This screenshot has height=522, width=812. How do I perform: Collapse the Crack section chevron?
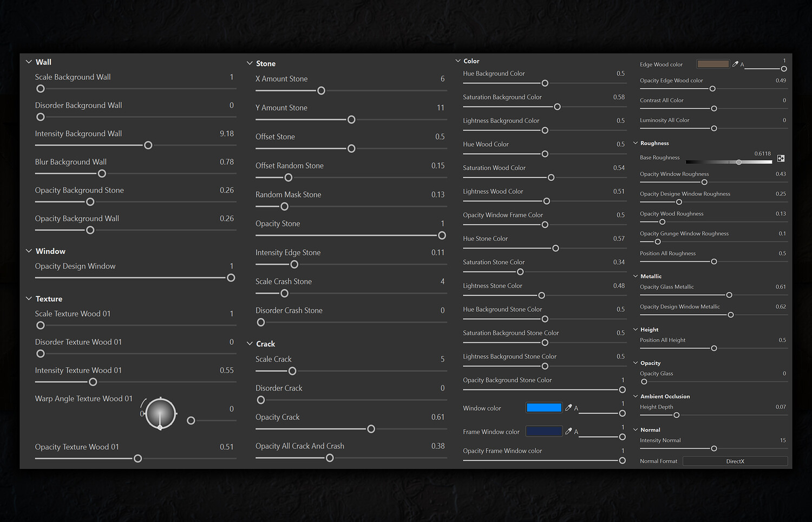(x=250, y=344)
